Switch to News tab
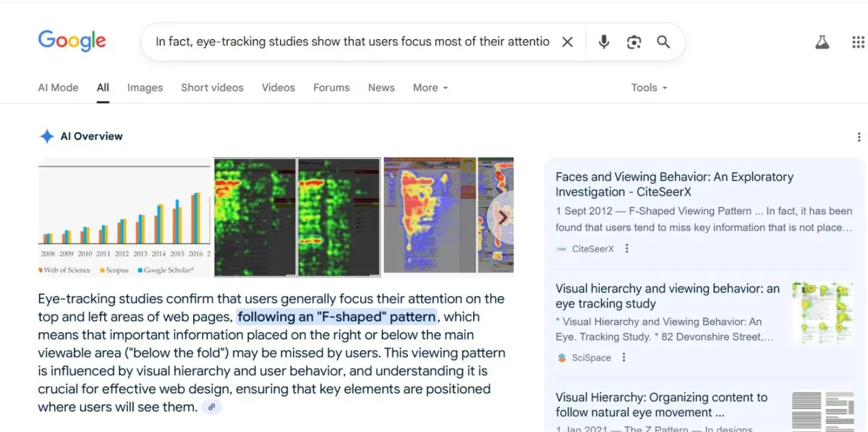Viewport: 868px width, 432px height. tap(381, 88)
